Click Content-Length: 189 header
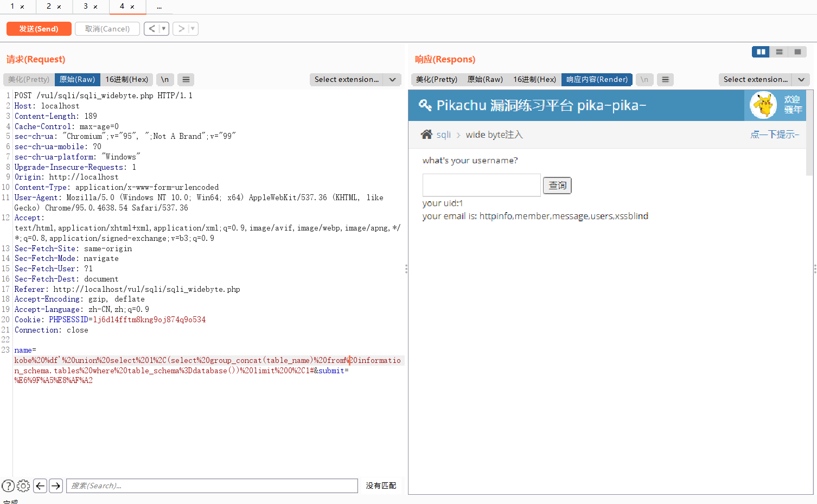The width and height of the screenshot is (817, 504). [x=56, y=116]
